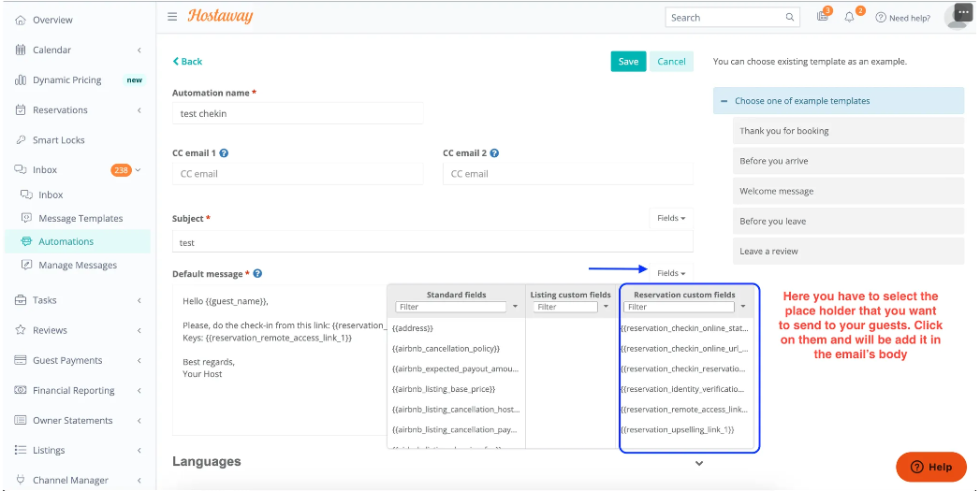Click the Cancel button
980x491 pixels.
[x=671, y=62]
